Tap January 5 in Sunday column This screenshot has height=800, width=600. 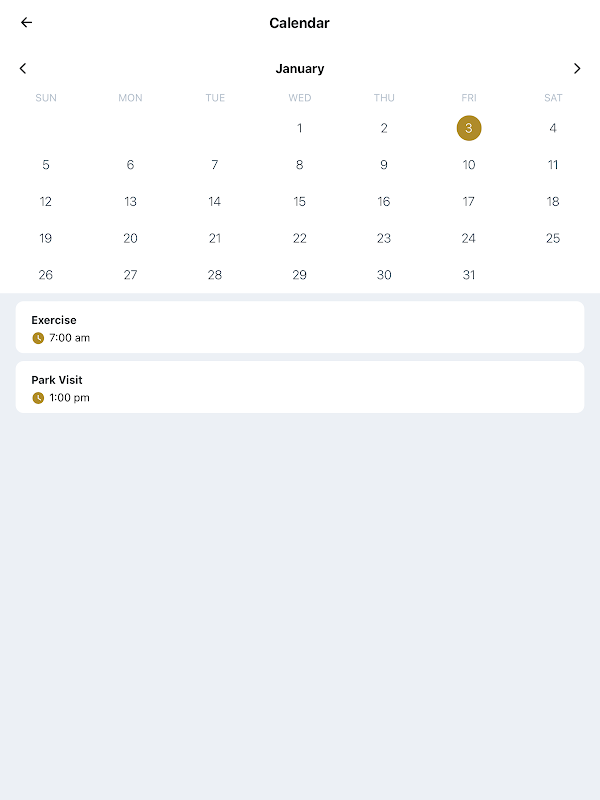click(46, 165)
